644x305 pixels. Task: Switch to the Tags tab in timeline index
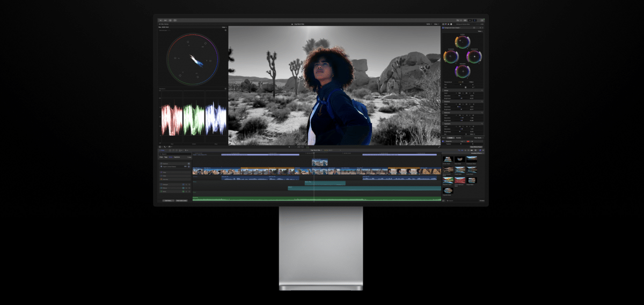(x=166, y=157)
